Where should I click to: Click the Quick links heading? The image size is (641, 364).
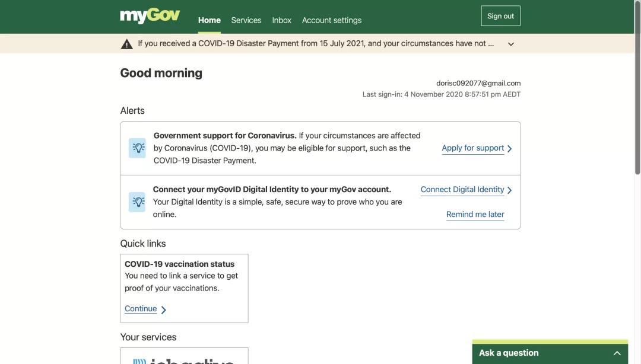coord(143,244)
